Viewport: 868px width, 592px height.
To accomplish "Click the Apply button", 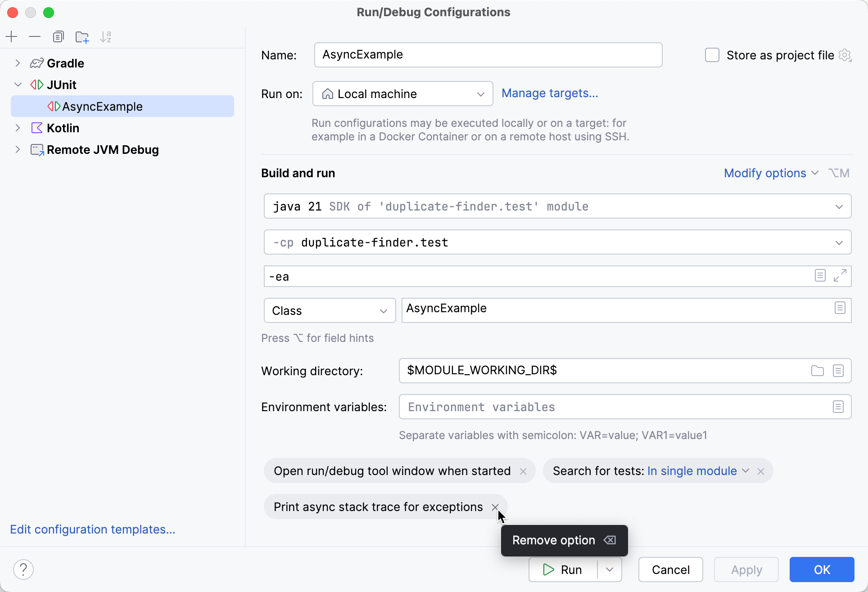I will click(x=746, y=569).
